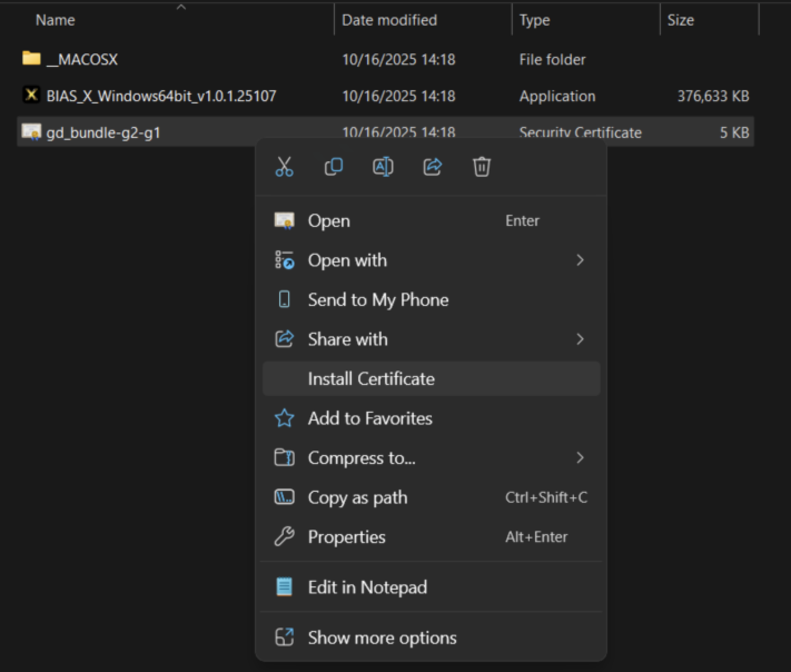Click the Copy icon in context menu
791x672 pixels.
click(334, 166)
